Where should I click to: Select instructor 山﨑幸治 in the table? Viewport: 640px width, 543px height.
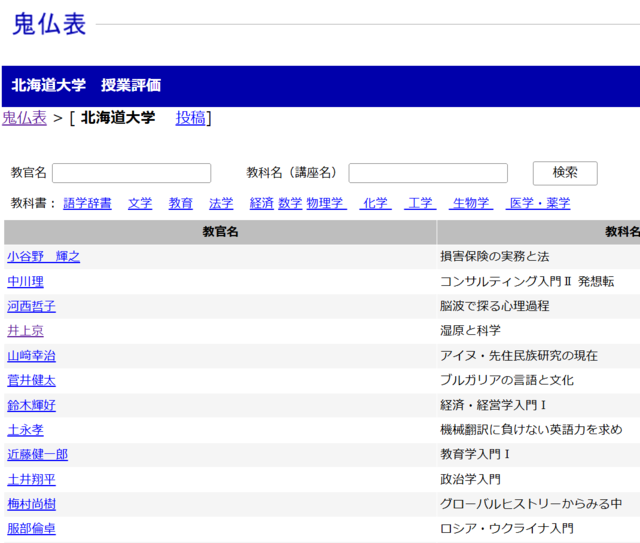(x=31, y=356)
